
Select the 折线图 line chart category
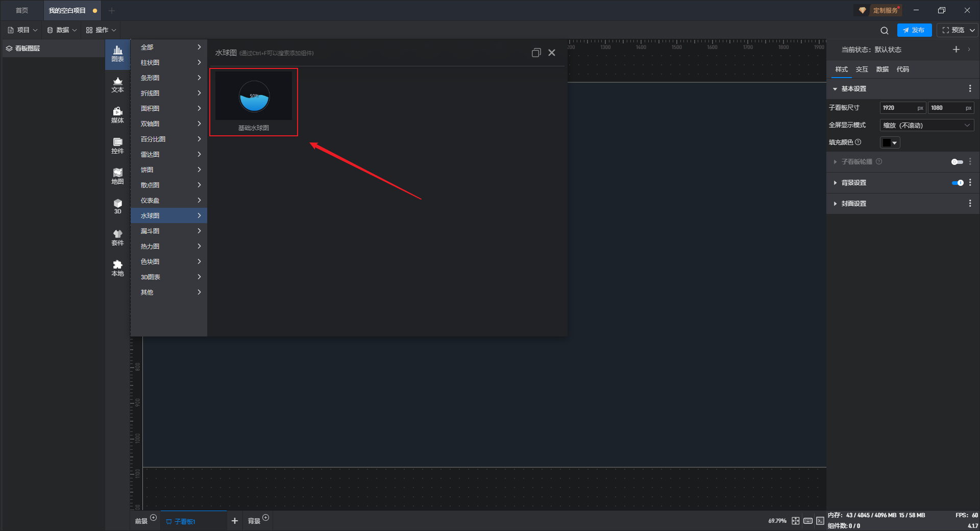pos(169,93)
